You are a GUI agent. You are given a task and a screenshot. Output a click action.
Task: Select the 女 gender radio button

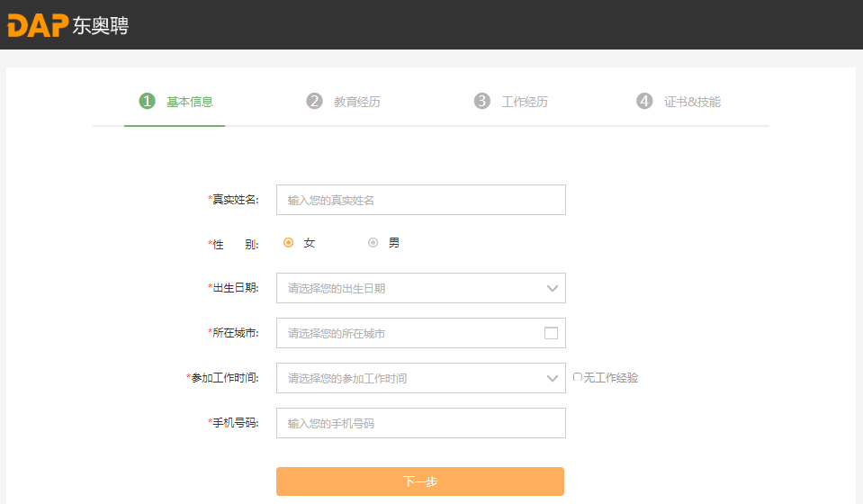289,242
